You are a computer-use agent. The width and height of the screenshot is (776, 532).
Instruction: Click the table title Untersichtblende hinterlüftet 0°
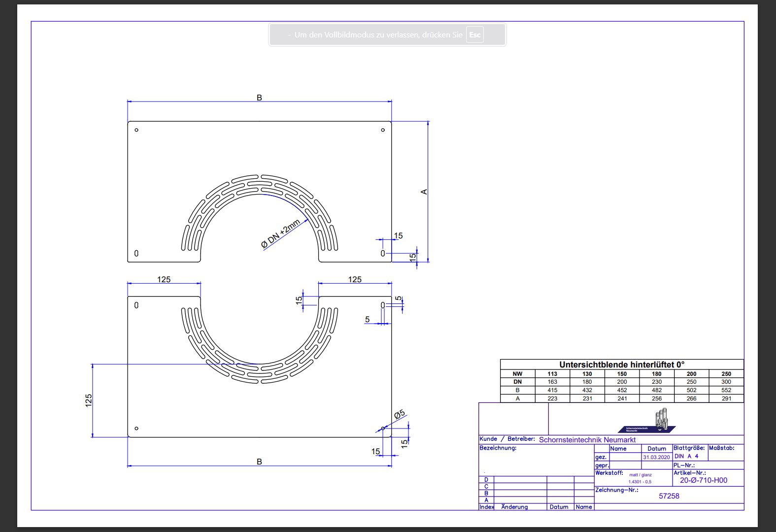click(622, 365)
